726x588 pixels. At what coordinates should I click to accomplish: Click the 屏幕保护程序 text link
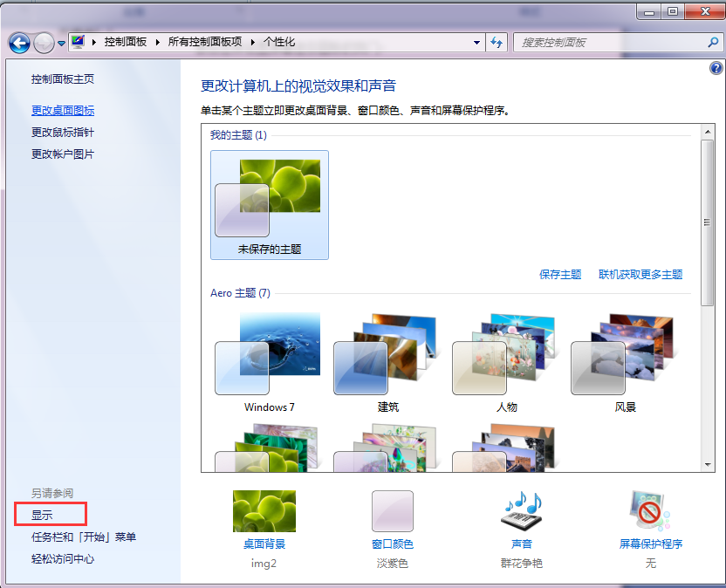pos(651,544)
